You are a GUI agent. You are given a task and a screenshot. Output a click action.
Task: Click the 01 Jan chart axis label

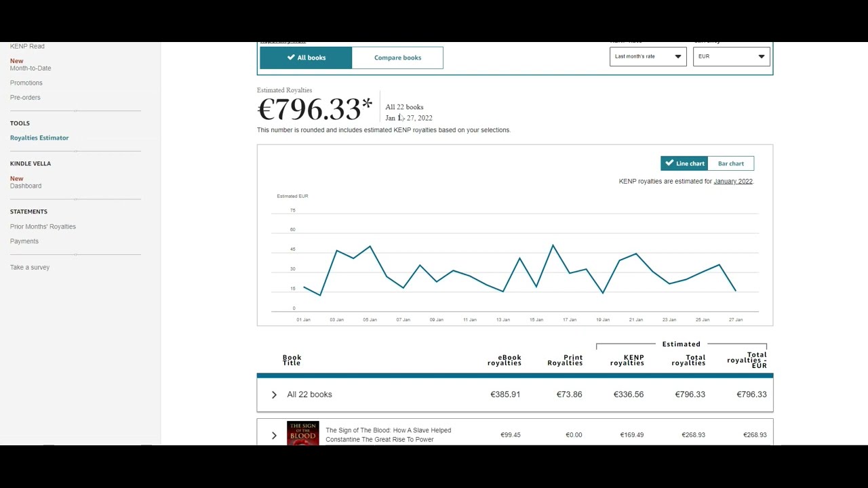[303, 320]
